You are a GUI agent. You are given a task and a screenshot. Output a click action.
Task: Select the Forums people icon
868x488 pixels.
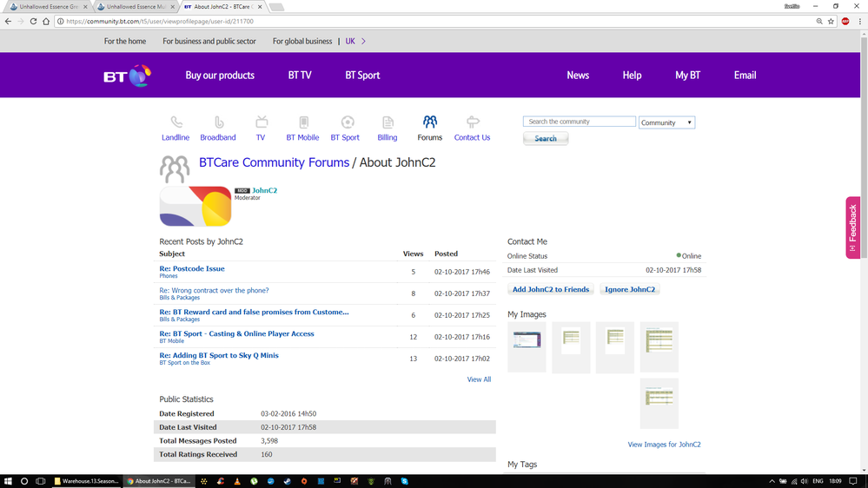tap(430, 122)
